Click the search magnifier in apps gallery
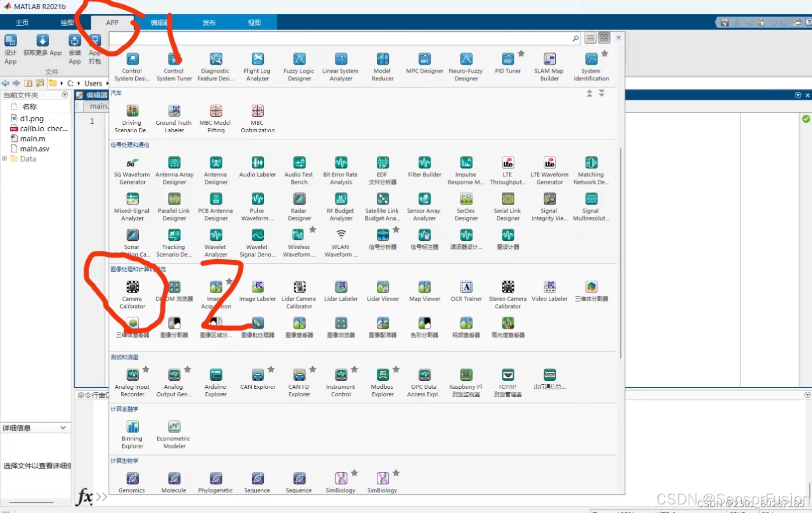 point(576,38)
